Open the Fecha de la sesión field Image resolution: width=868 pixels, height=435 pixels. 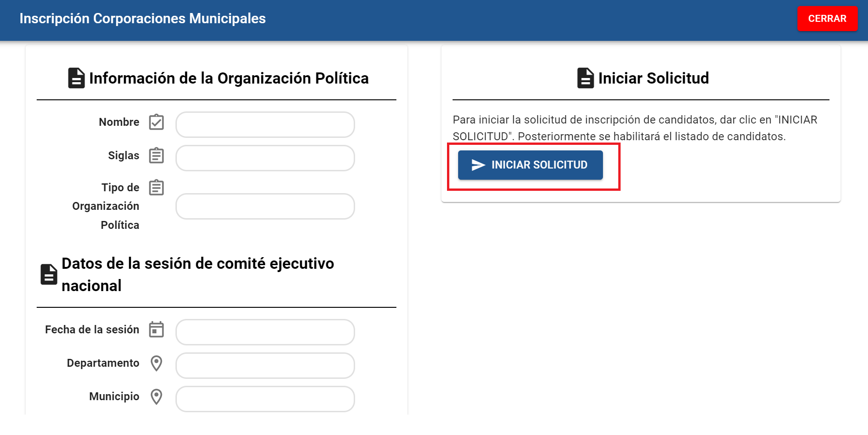(x=265, y=332)
